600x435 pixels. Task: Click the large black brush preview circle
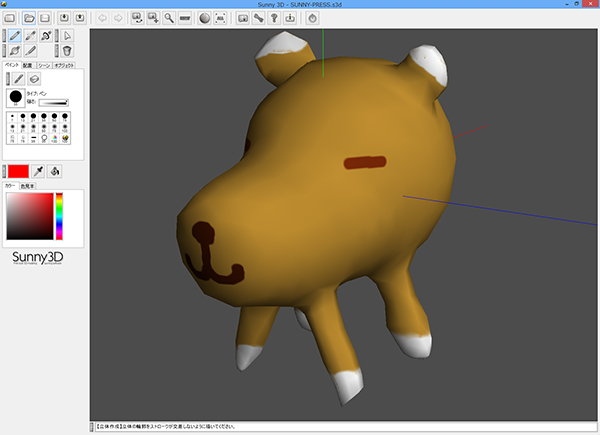[15, 97]
